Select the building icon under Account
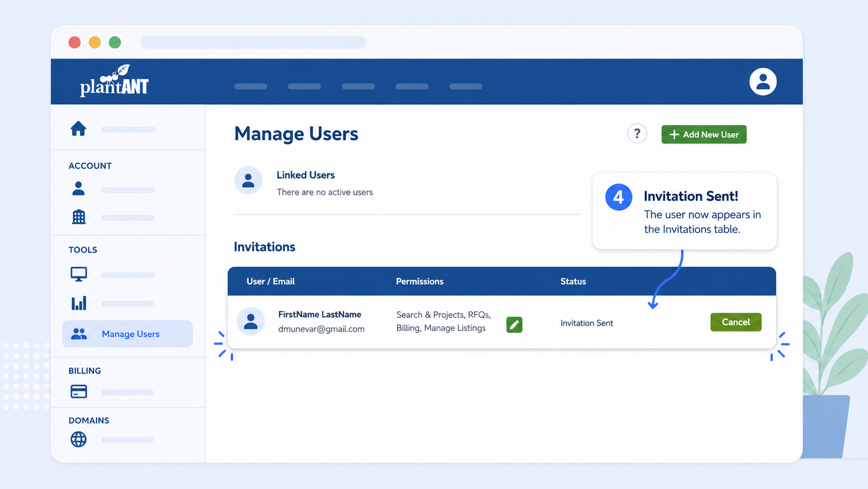The image size is (868, 489). click(79, 217)
